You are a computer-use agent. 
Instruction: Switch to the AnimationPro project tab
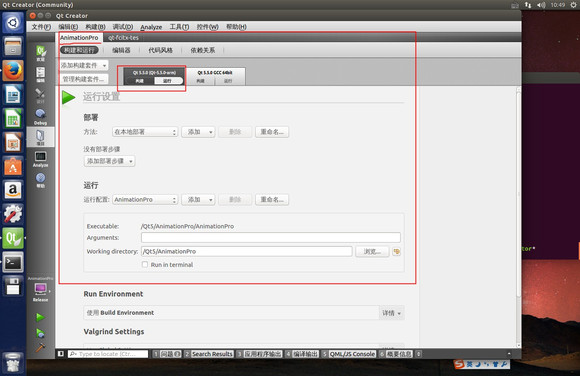(79, 37)
